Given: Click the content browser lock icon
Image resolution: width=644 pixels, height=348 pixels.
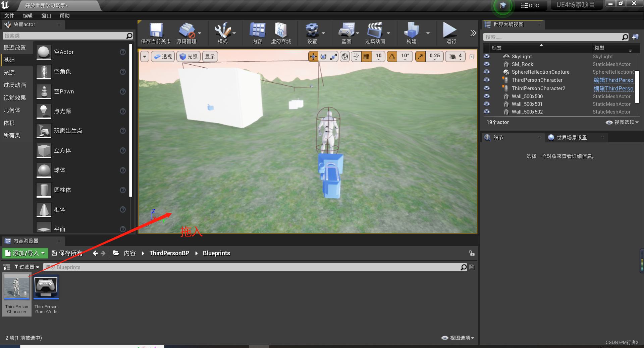Looking at the screenshot, I should pyautogui.click(x=472, y=253).
